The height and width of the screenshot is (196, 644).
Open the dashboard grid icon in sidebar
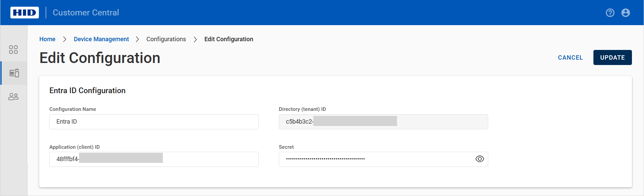click(13, 50)
